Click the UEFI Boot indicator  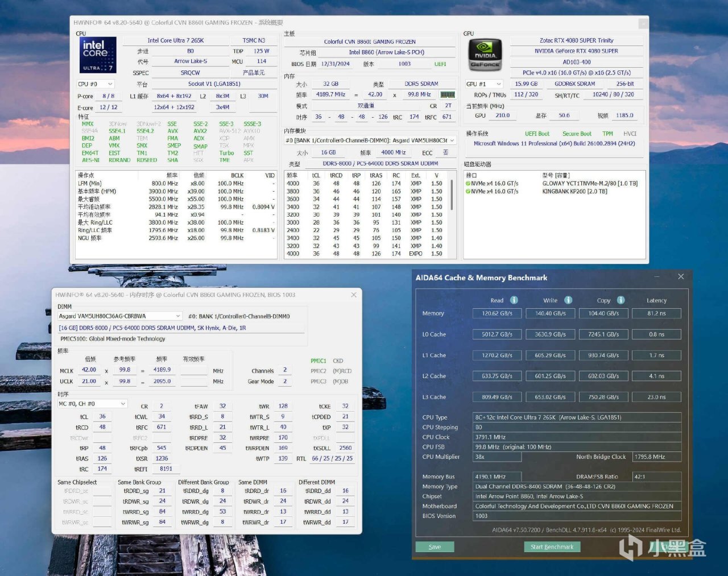pos(537,134)
